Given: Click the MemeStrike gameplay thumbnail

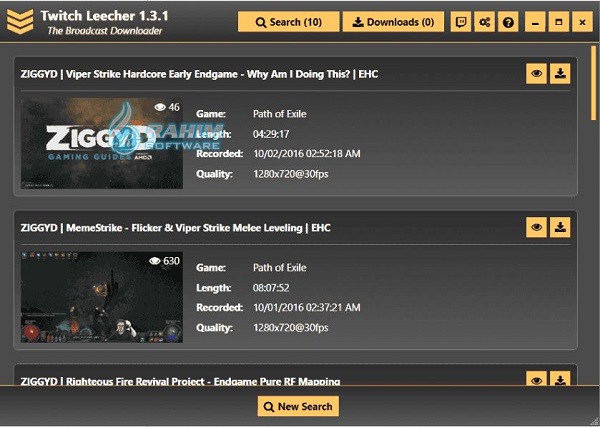Looking at the screenshot, I should (102, 297).
